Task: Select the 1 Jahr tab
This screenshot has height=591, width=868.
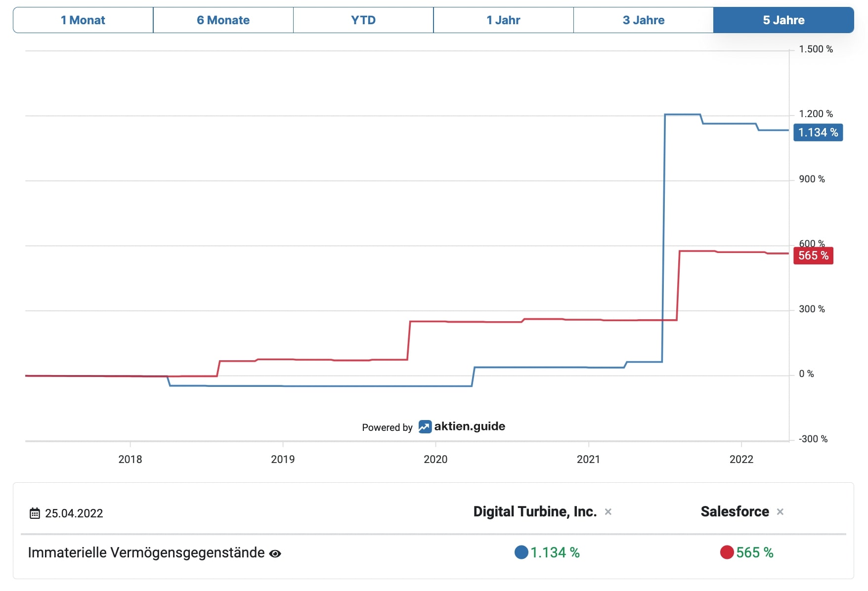Action: [503, 20]
